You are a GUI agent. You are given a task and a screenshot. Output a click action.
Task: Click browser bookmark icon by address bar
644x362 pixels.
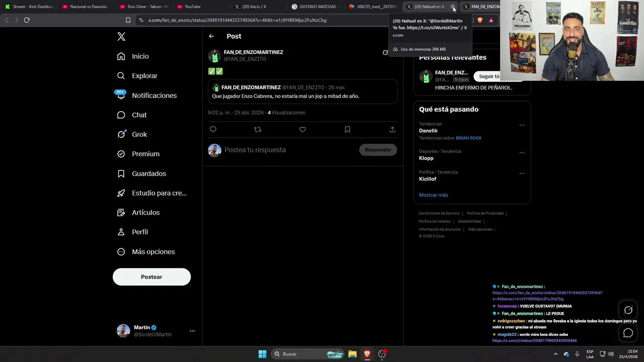[x=128, y=20]
